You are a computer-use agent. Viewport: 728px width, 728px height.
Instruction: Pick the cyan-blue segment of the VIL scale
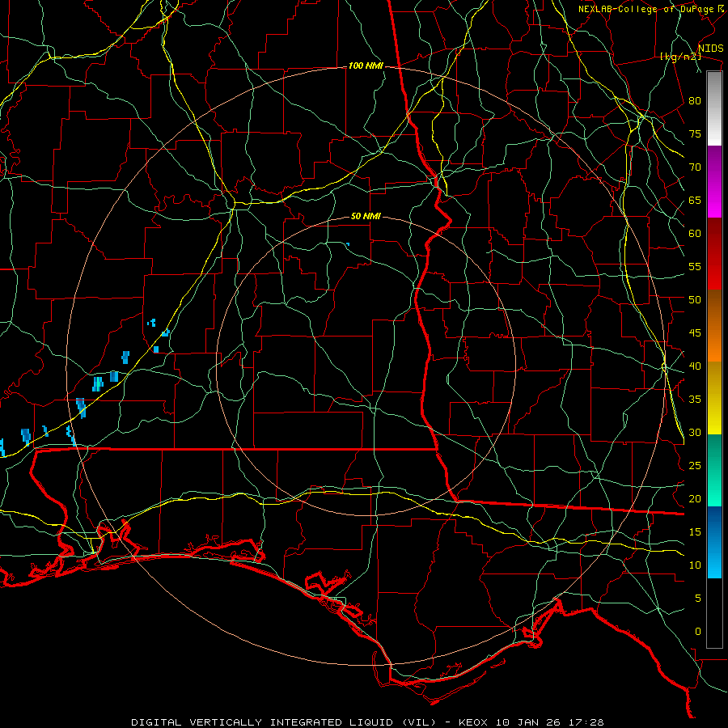tap(714, 542)
